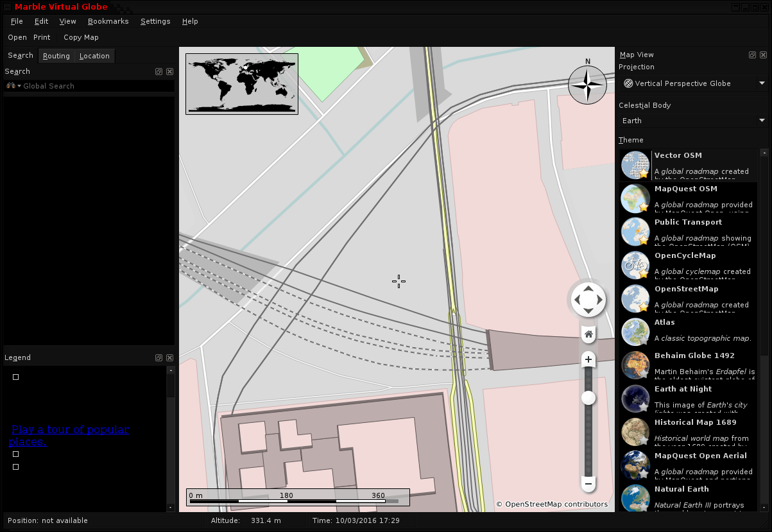This screenshot has width=772, height=532.
Task: Click the Legend panel scroll up arrow
Action: click(171, 370)
